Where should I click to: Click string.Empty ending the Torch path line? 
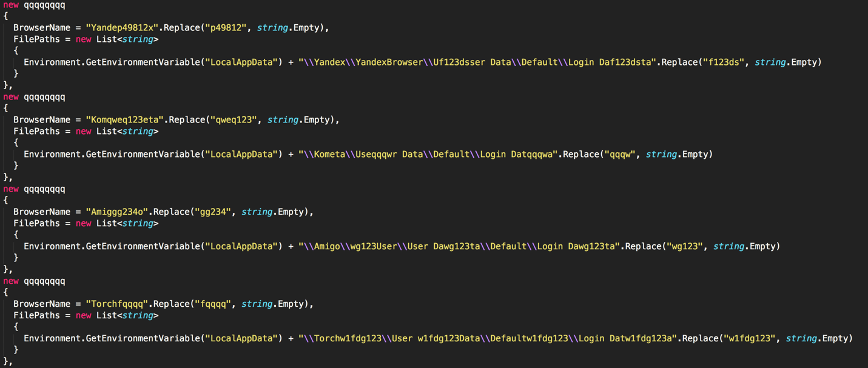[x=816, y=339]
